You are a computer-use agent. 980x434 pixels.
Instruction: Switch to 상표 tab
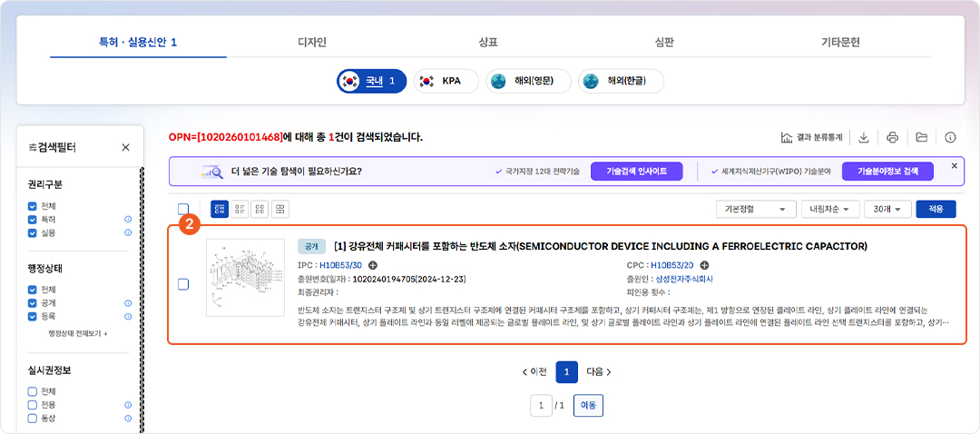487,43
